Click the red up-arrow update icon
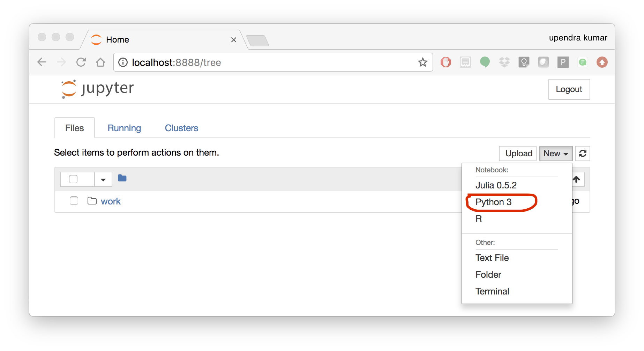 coord(602,62)
